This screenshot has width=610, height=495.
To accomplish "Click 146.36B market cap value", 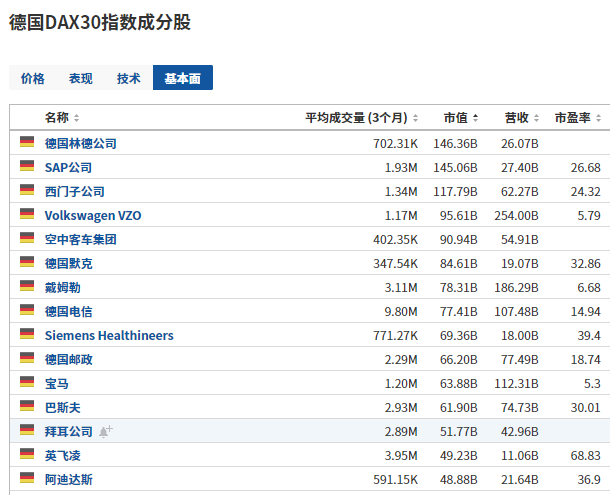I will coord(456,144).
